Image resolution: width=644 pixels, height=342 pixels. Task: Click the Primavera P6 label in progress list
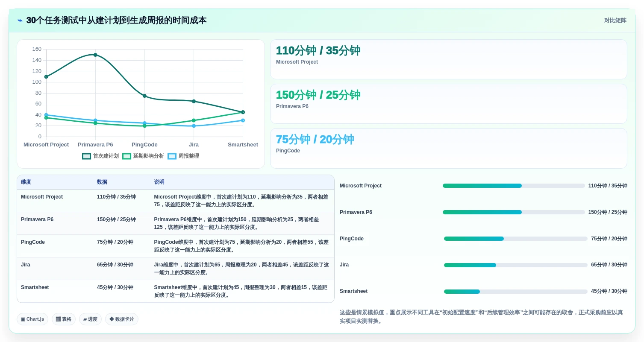tap(356, 212)
